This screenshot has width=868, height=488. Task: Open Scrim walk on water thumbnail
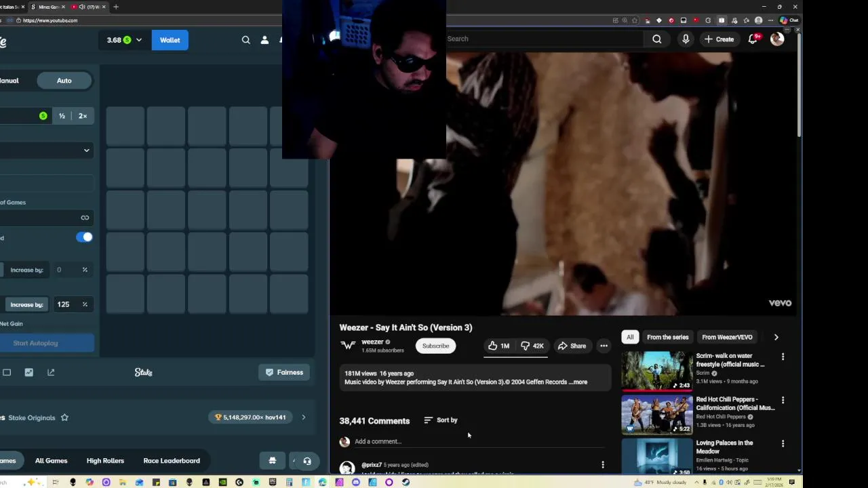[657, 370]
